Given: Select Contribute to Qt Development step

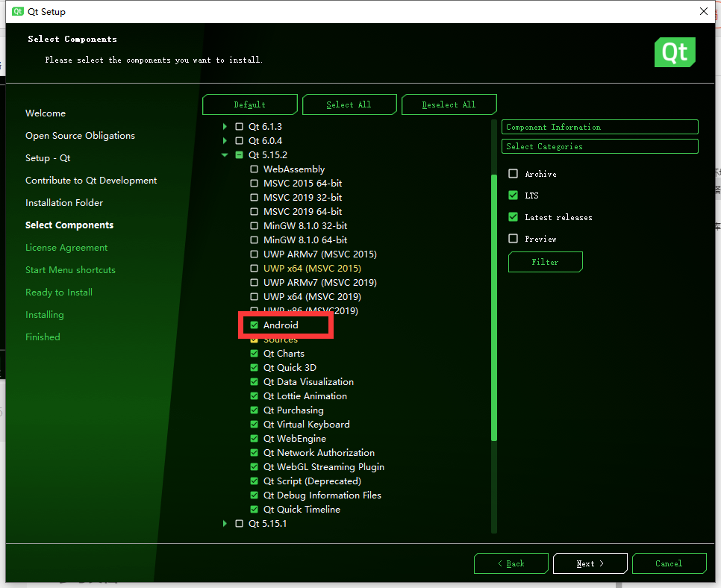Looking at the screenshot, I should coord(91,181).
